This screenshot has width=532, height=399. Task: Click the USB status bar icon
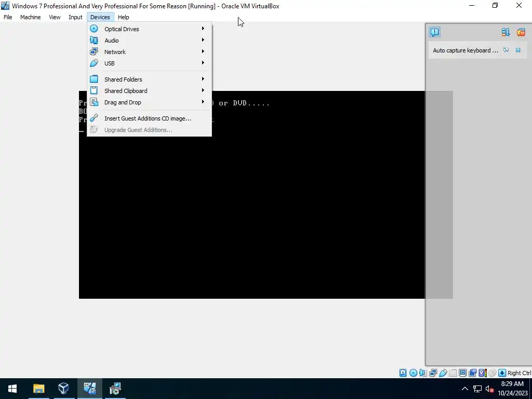(443, 373)
